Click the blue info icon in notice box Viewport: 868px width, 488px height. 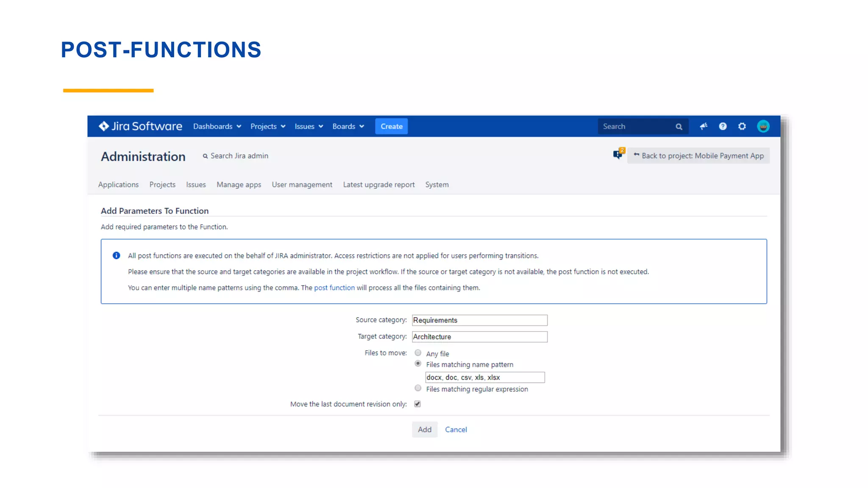click(x=116, y=255)
